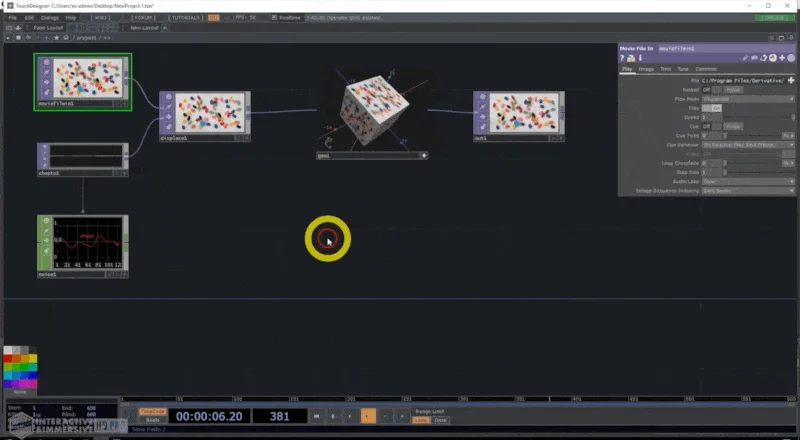Click the copy parameters icon in header
The image size is (800, 440).
point(764,58)
